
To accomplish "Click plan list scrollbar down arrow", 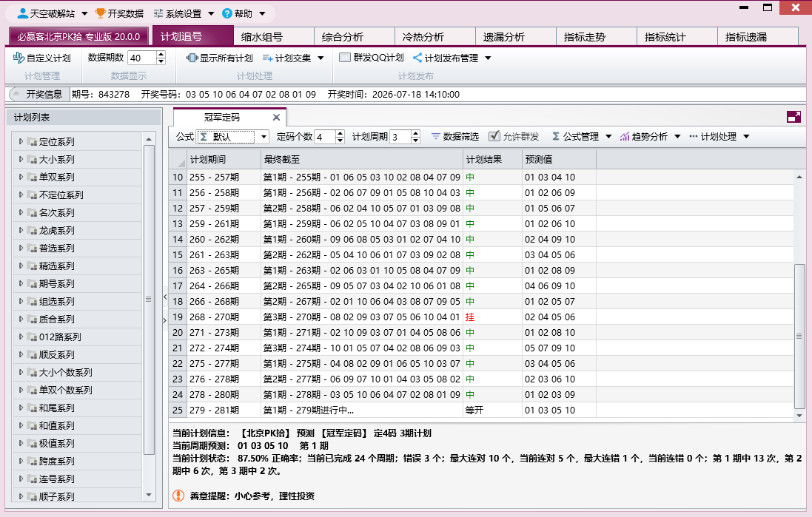I will pyautogui.click(x=149, y=495).
